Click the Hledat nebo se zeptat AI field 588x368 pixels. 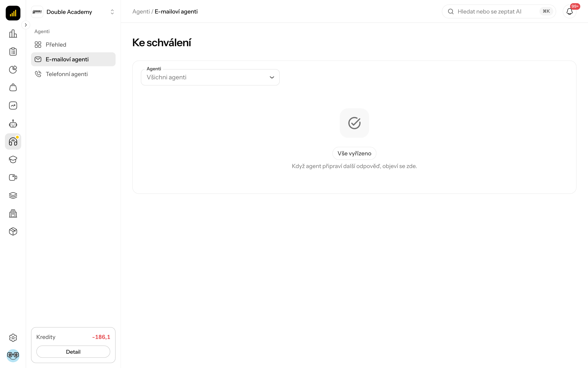[x=499, y=11]
